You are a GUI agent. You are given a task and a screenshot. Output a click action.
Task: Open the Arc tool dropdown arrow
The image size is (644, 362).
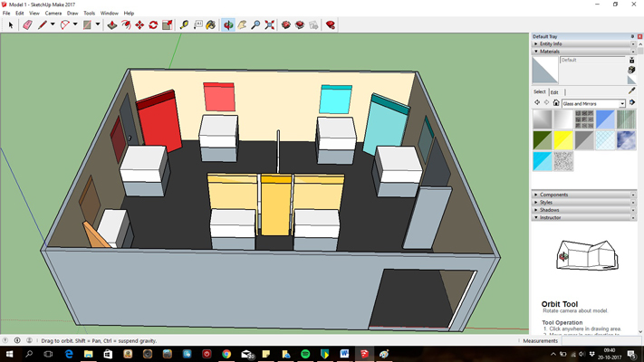(x=75, y=24)
